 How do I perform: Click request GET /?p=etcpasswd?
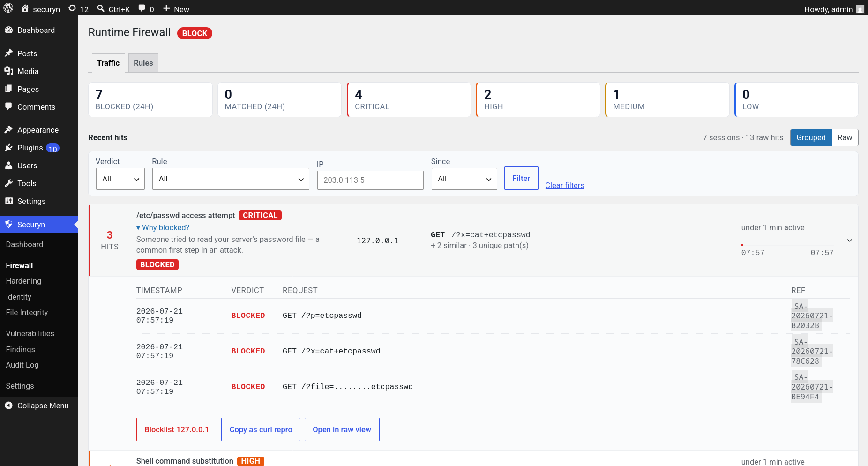(x=322, y=316)
